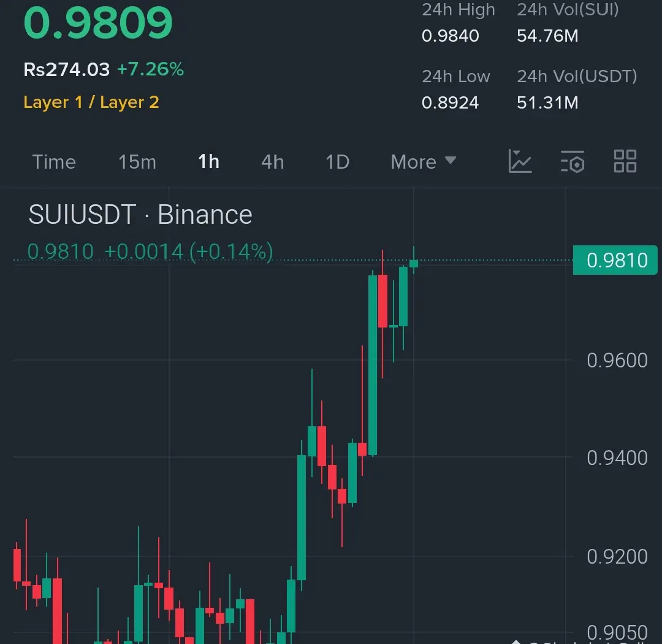662x644 pixels.
Task: Click the 0.9400 price axis label
Action: (617, 458)
